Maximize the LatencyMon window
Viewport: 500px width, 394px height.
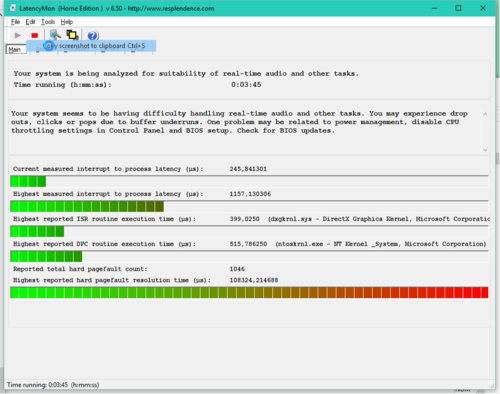click(458, 8)
